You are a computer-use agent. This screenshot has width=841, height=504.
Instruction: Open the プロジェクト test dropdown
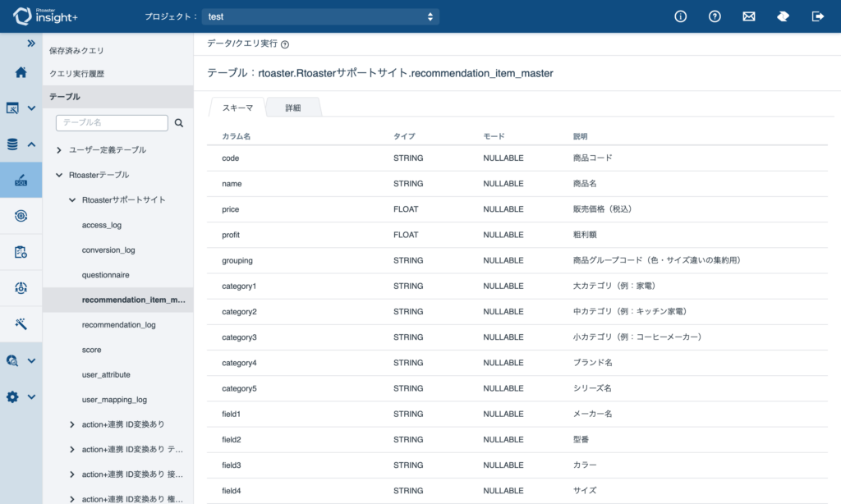320,16
